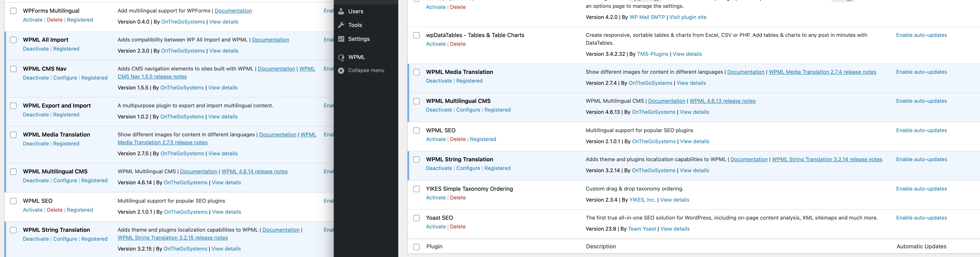Activate the Yoast SEO plugin

pos(436,227)
